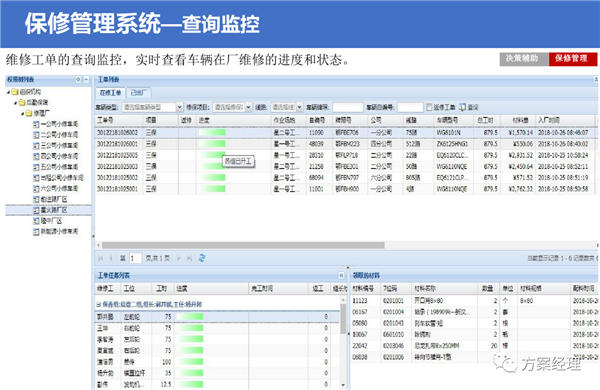Select the 修理厂 folder icon
The image size is (600, 390).
[x=29, y=113]
